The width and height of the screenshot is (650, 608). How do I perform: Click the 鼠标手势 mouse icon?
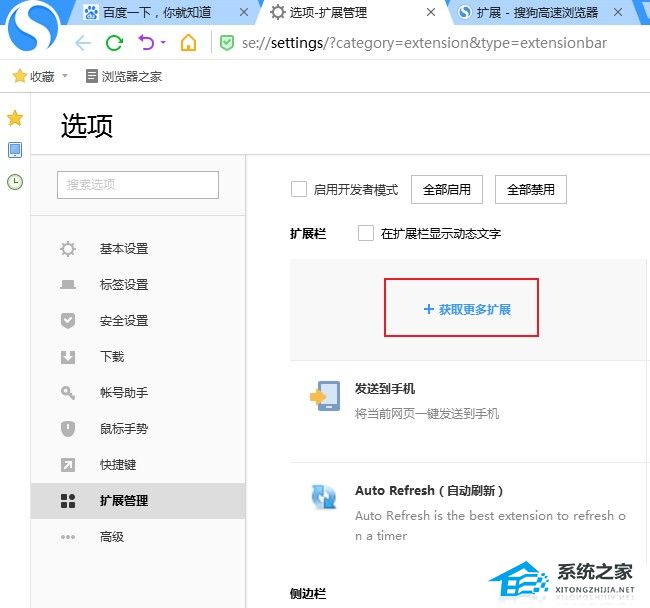point(68,429)
